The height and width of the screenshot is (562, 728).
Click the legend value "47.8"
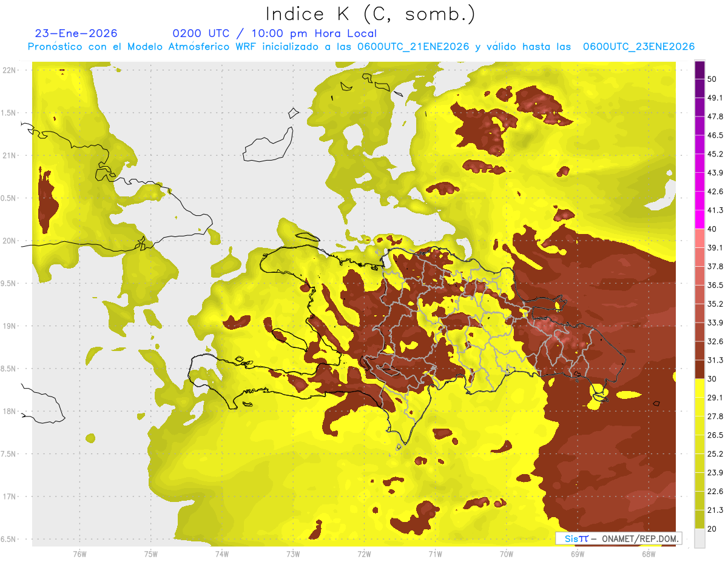(x=715, y=117)
